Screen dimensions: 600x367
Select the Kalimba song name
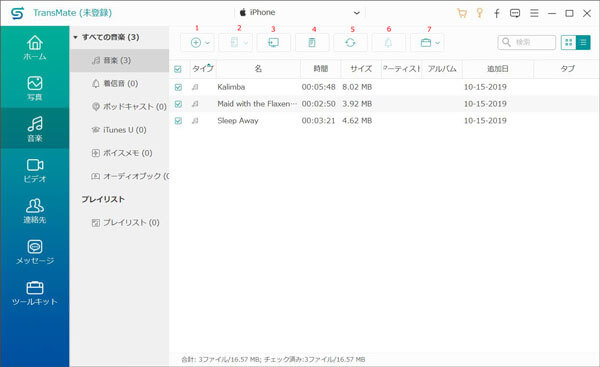tap(231, 87)
